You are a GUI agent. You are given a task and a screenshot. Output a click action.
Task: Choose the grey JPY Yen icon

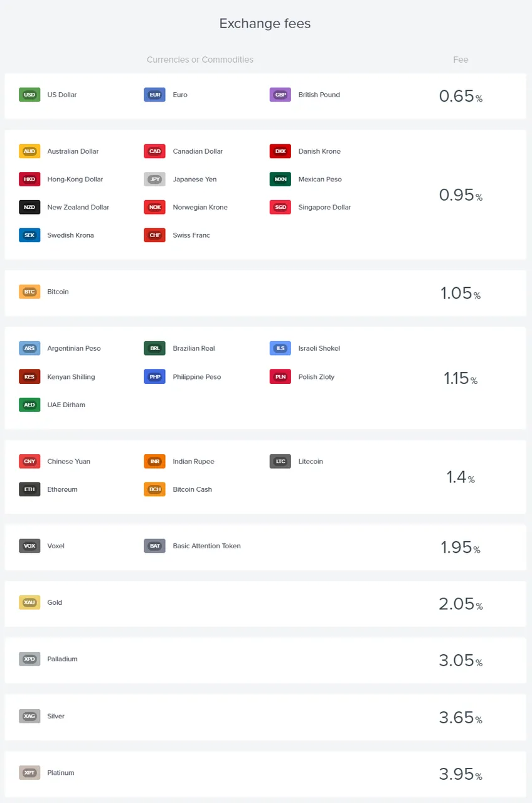[x=154, y=179]
